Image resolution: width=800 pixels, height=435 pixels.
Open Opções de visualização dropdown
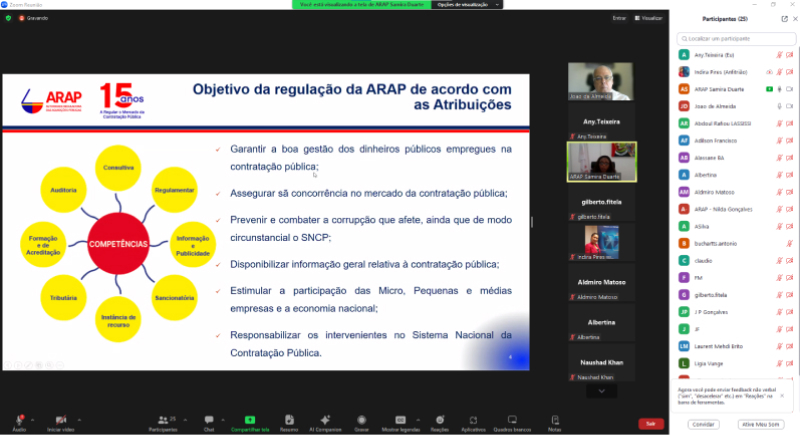[467, 5]
